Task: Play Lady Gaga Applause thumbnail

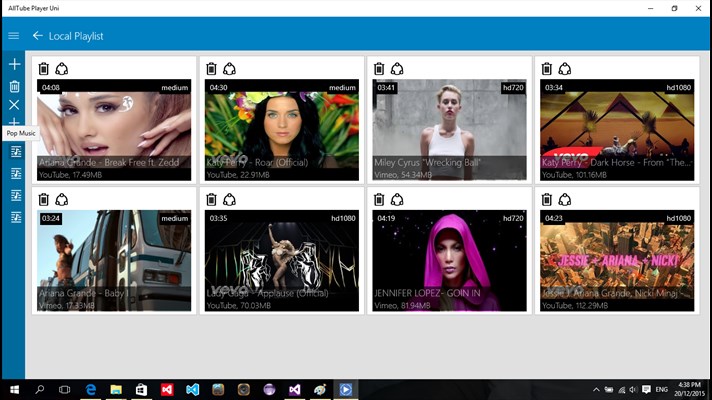Action: pyautogui.click(x=282, y=261)
